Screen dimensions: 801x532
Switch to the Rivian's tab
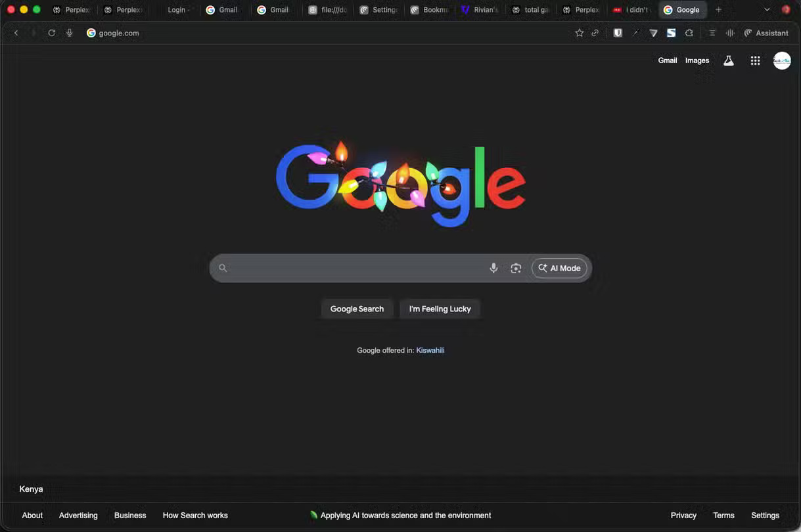(480, 9)
